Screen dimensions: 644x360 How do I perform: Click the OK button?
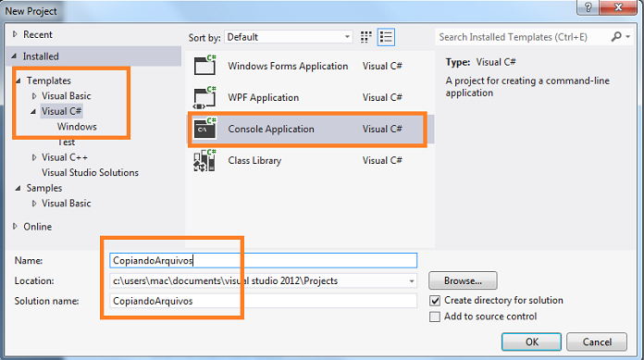tap(531, 341)
